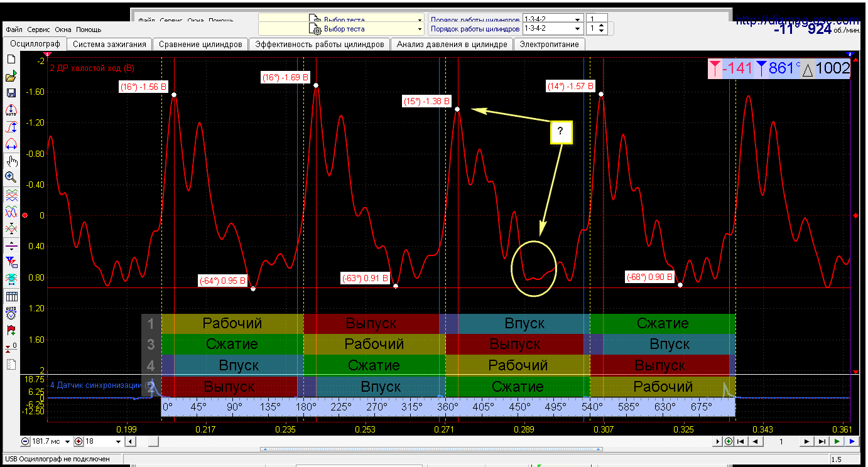868x467 pixels.
Task: Click the minimum label (-64°) 0.95 В
Action: [x=222, y=280]
